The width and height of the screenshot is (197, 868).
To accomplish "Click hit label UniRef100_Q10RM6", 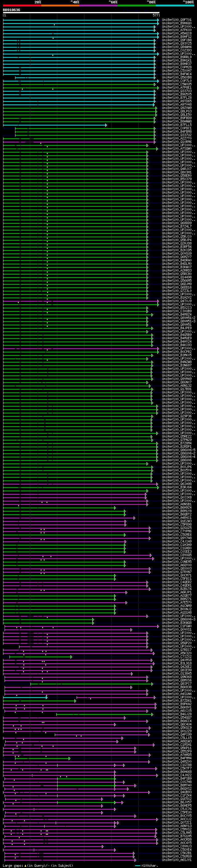I will click(177, 142).
